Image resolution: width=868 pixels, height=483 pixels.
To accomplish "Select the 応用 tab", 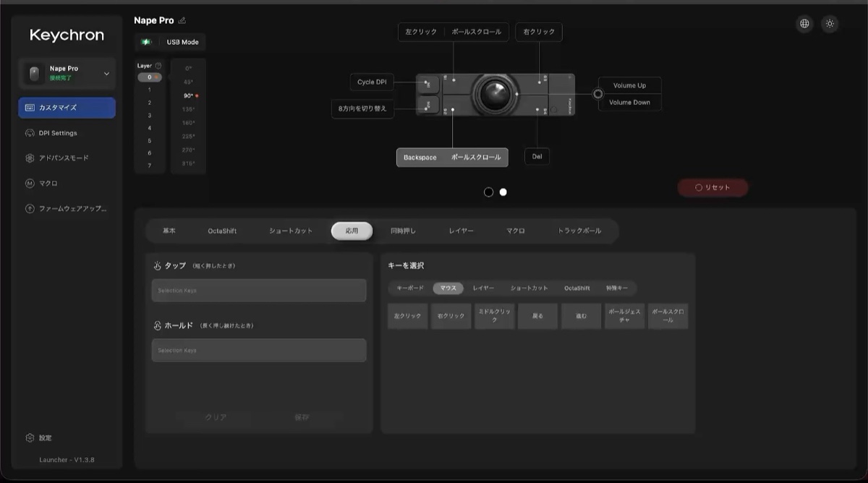I will tap(352, 231).
